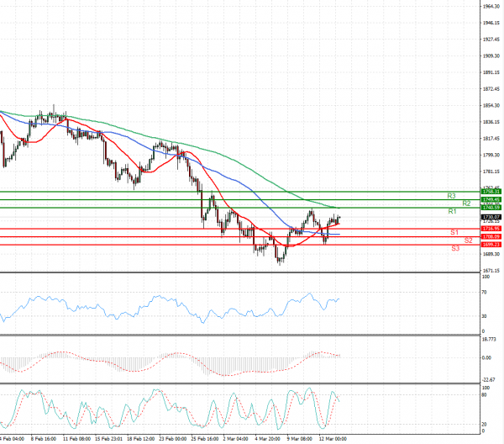Click the MACD -22.67 scale value
504x444 pixels.
tap(490, 380)
